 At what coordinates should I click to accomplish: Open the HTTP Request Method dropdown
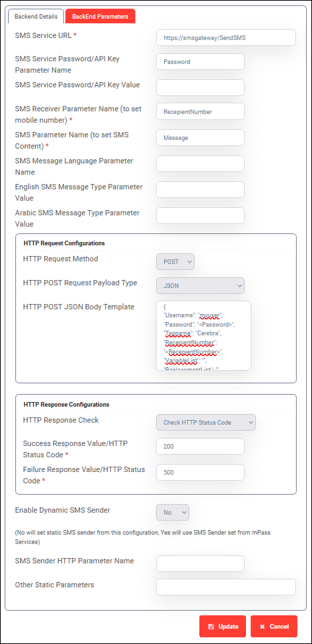[175, 261]
